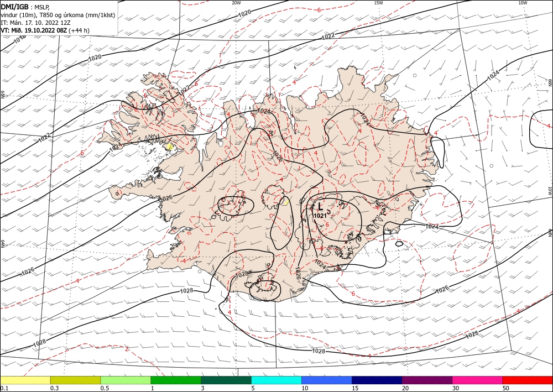This screenshot has width=553, height=392.
Task: Click the legend value 15
Action: click(355, 388)
